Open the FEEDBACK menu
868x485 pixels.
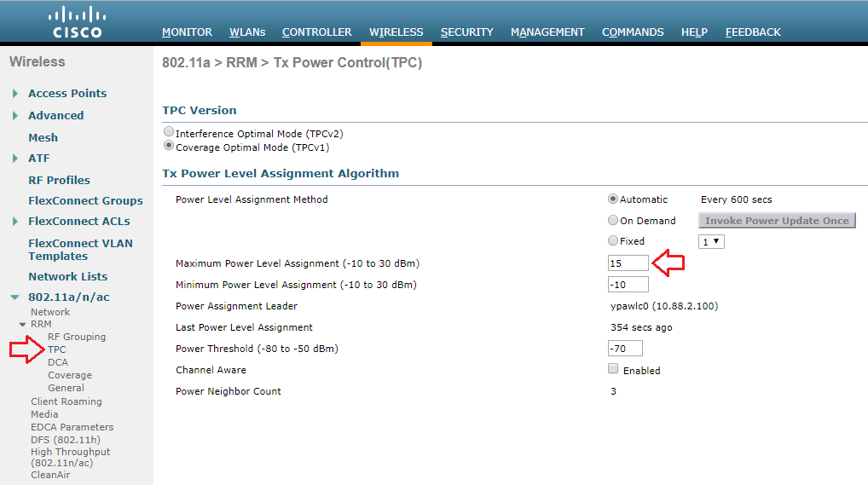tap(753, 32)
